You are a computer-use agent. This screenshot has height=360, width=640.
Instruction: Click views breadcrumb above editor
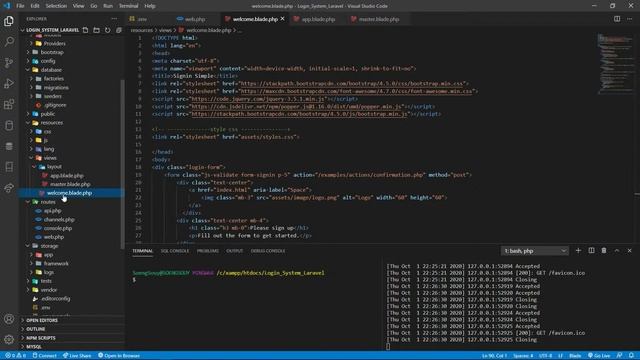pyautogui.click(x=165, y=30)
